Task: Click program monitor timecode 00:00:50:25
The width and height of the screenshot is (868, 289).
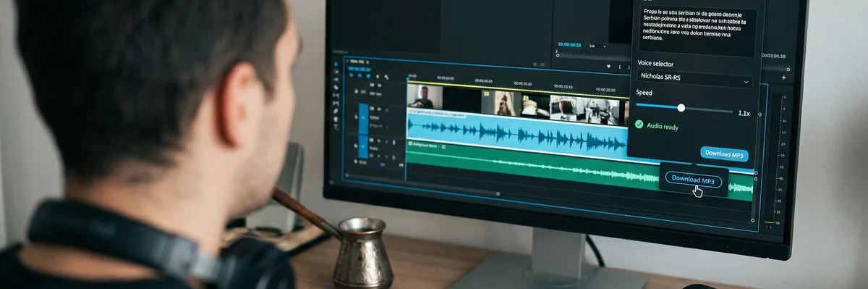Action: (569, 45)
